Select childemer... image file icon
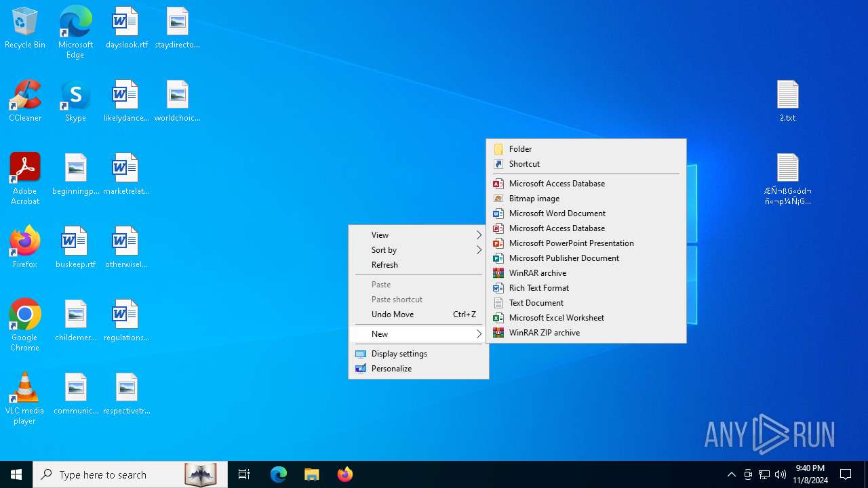The width and height of the screenshot is (868, 488). click(75, 321)
